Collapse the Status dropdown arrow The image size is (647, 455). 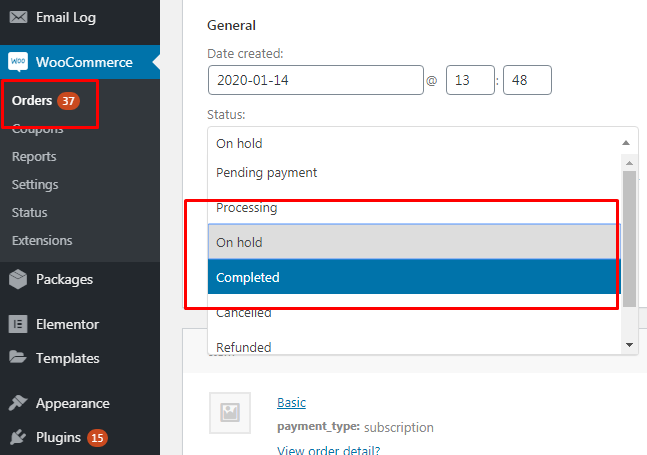click(x=626, y=143)
